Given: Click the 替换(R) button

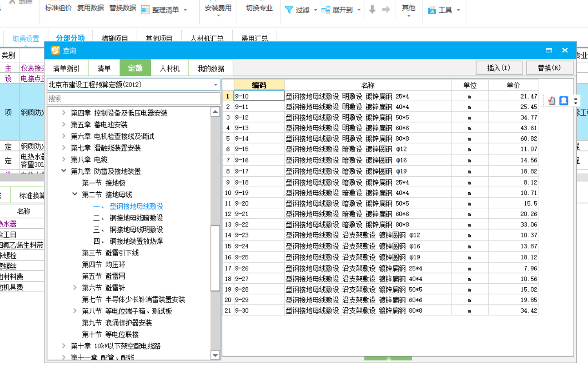Looking at the screenshot, I should click(549, 68).
